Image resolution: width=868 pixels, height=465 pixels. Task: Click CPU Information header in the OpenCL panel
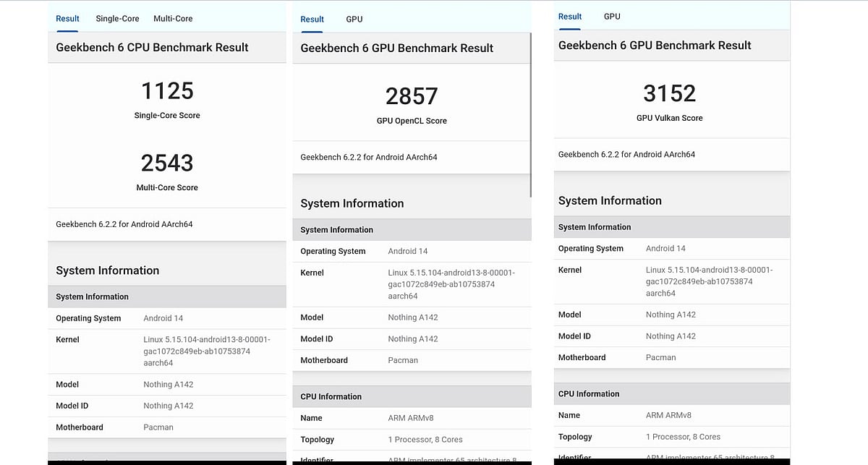point(331,397)
